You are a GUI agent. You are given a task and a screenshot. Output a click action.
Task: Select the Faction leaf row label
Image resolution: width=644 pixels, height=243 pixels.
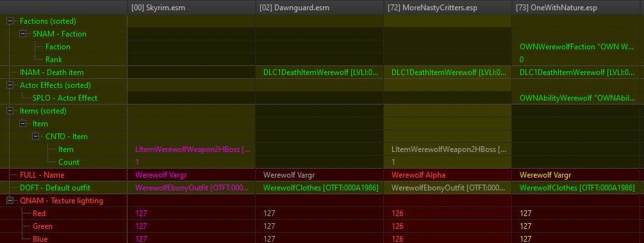point(58,47)
